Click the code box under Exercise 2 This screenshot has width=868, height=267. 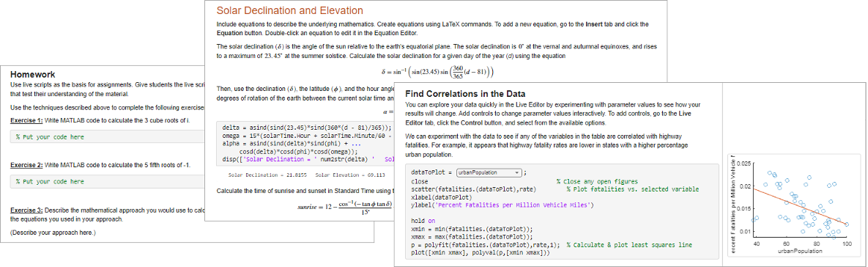pos(108,181)
